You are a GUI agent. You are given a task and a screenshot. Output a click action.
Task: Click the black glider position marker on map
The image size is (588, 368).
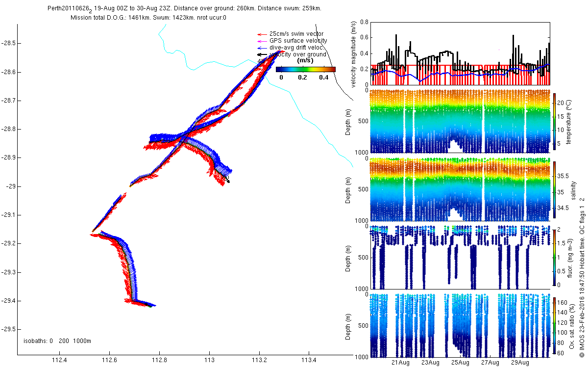pos(228,181)
